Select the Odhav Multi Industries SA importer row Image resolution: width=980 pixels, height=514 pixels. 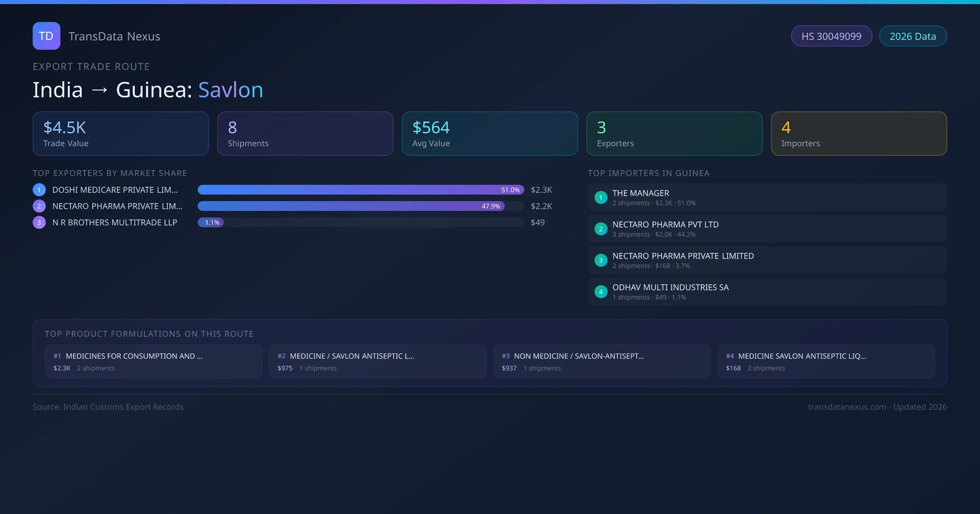coord(767,292)
